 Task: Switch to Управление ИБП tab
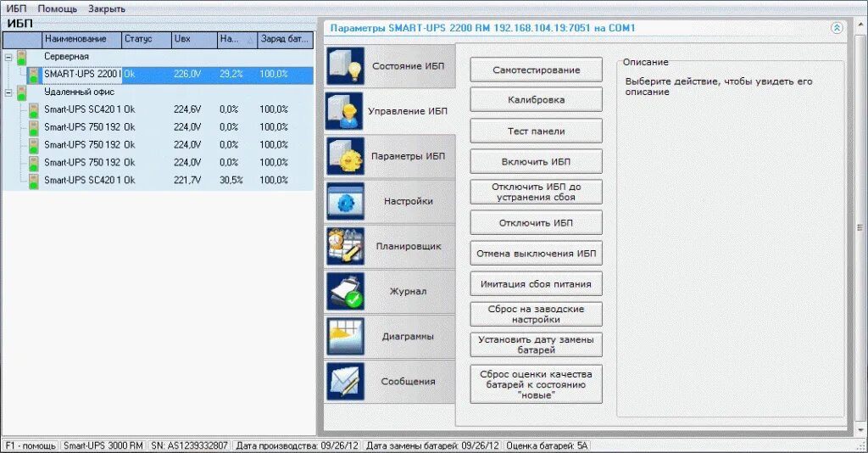(390, 111)
